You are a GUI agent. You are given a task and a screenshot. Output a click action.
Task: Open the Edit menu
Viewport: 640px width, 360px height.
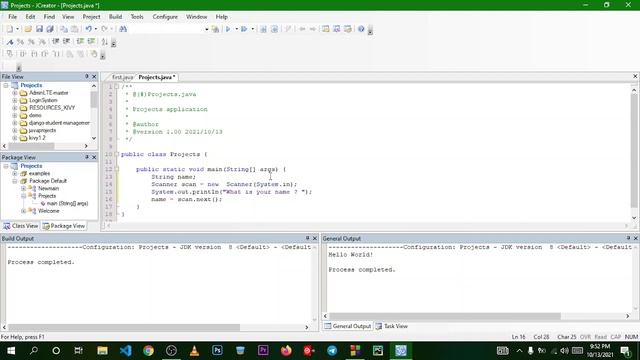pyautogui.click(x=30, y=17)
